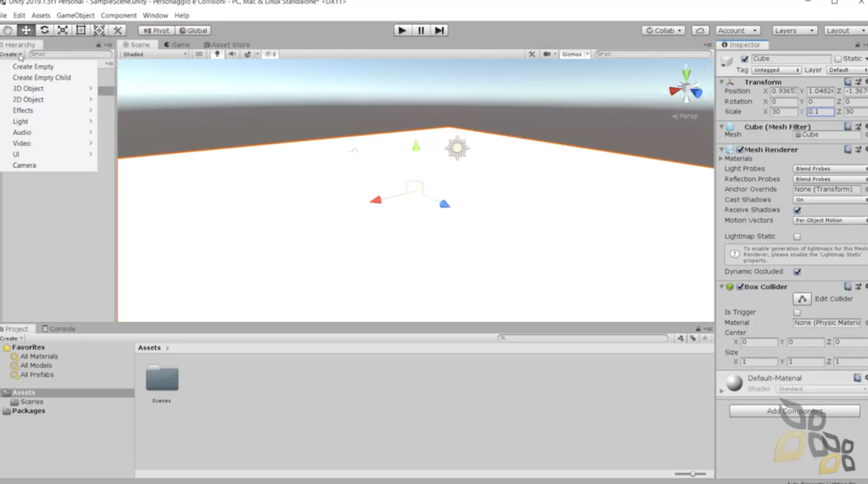Select the Rect tool
The image size is (868, 484).
point(81,31)
